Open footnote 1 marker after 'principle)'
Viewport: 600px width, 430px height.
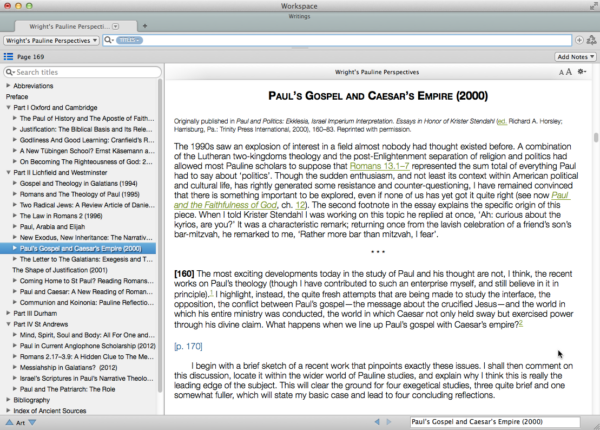point(211,293)
